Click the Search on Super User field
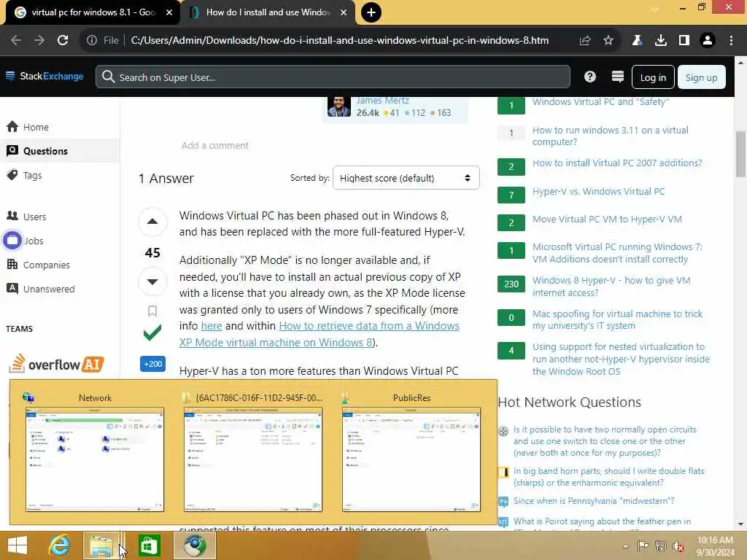 click(333, 77)
